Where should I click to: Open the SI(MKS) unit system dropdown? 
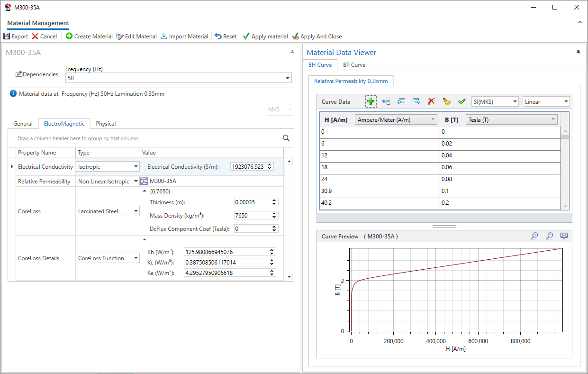[515, 102]
